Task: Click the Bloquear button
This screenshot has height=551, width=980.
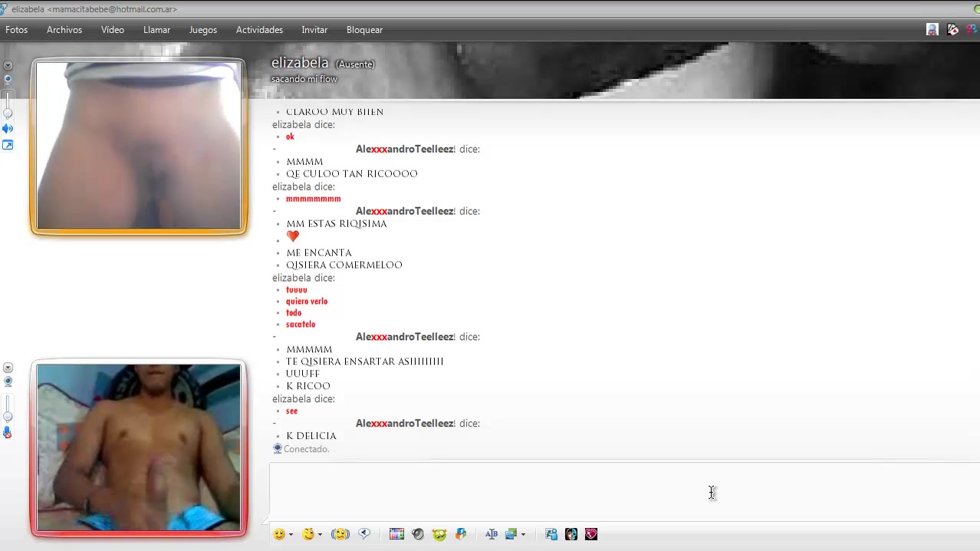Action: pyautogui.click(x=364, y=30)
